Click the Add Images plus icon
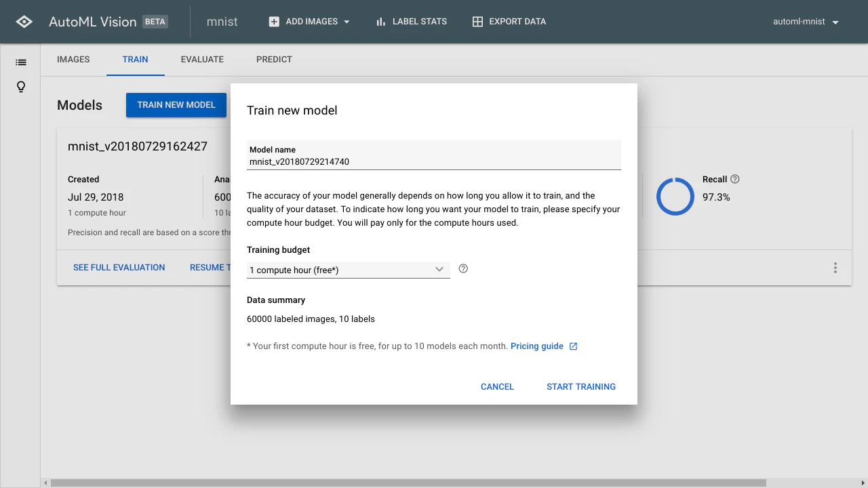The image size is (868, 488). point(274,22)
